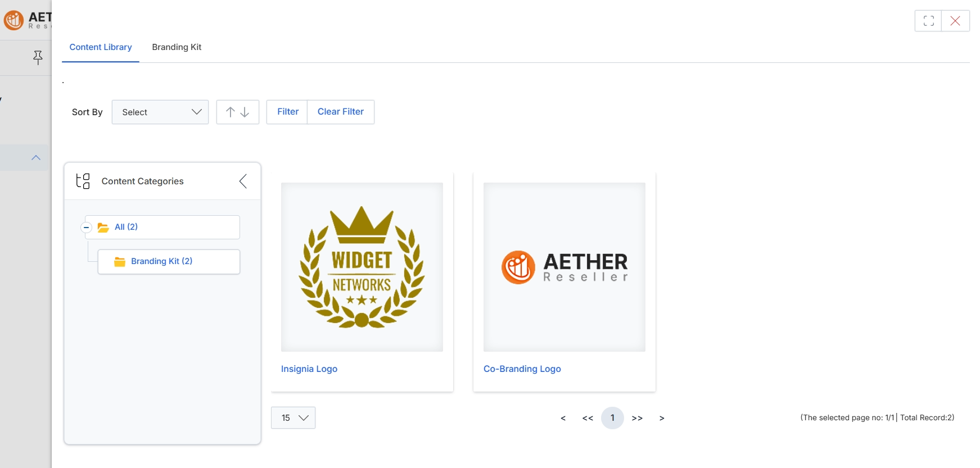Click the pin icon in the sidebar

(38, 57)
